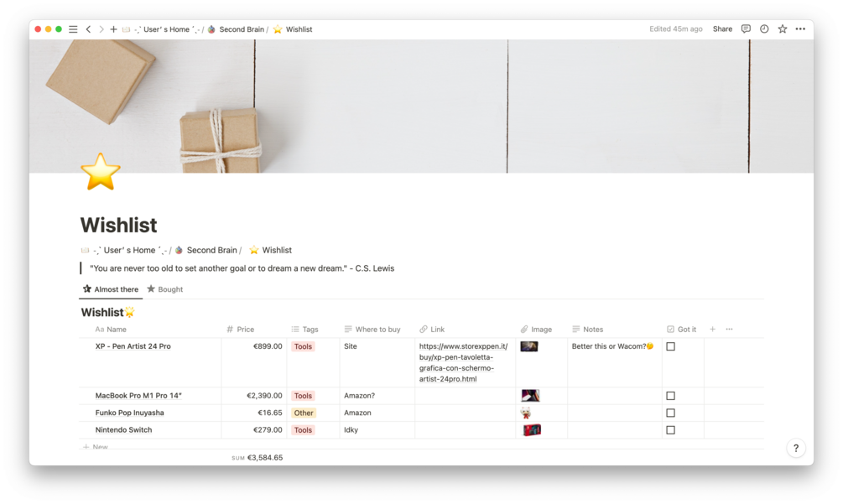Open Second Brain in top breadcrumb

(236, 29)
